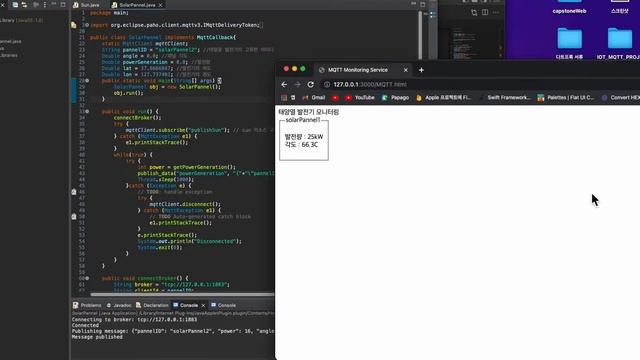Close the active Console tab
This screenshot has width=640, height=360.
click(x=203, y=305)
